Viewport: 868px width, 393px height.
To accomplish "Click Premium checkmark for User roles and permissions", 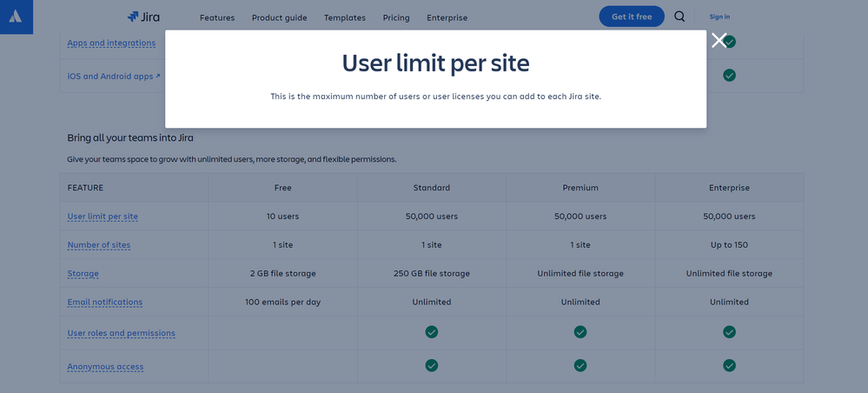I will (x=580, y=332).
